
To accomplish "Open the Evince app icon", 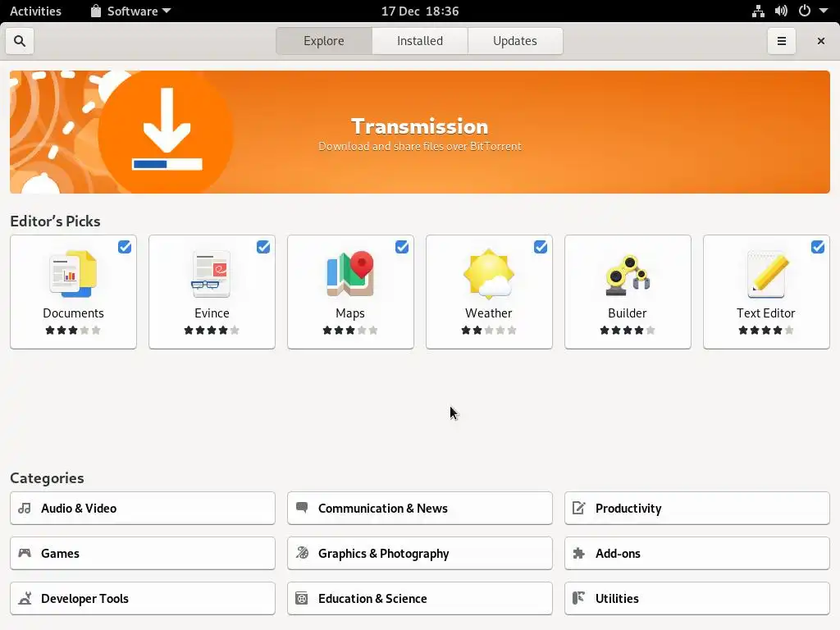I will (x=212, y=274).
